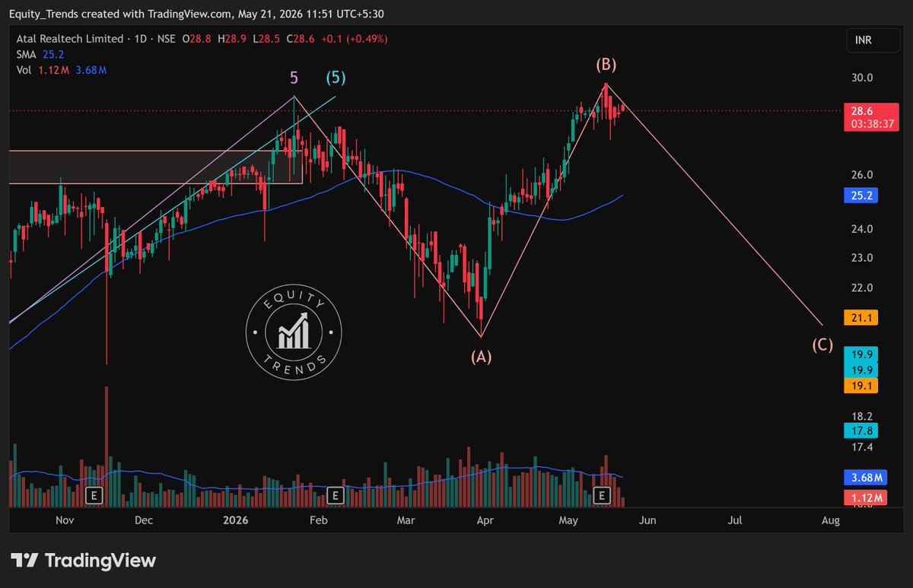Image resolution: width=913 pixels, height=588 pixels.
Task: Select the purple wave 5 label
Action: [294, 78]
